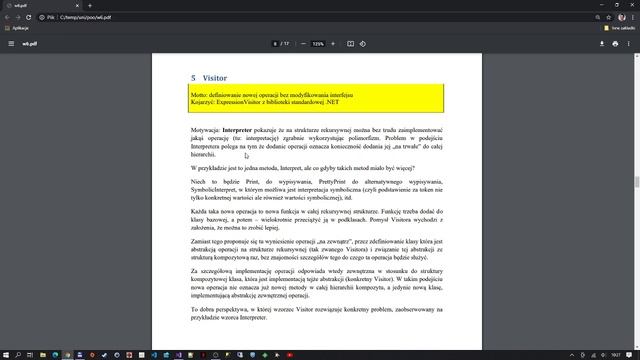Zoom out the PDF with minus button
Viewport: 640px width, 360px height.
(x=303, y=44)
